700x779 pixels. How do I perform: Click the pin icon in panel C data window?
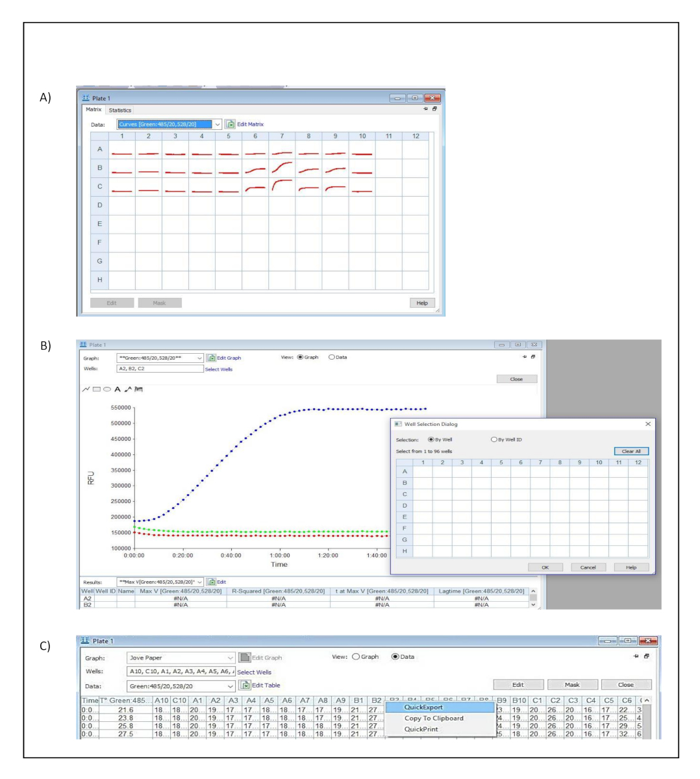pyautogui.click(x=635, y=656)
